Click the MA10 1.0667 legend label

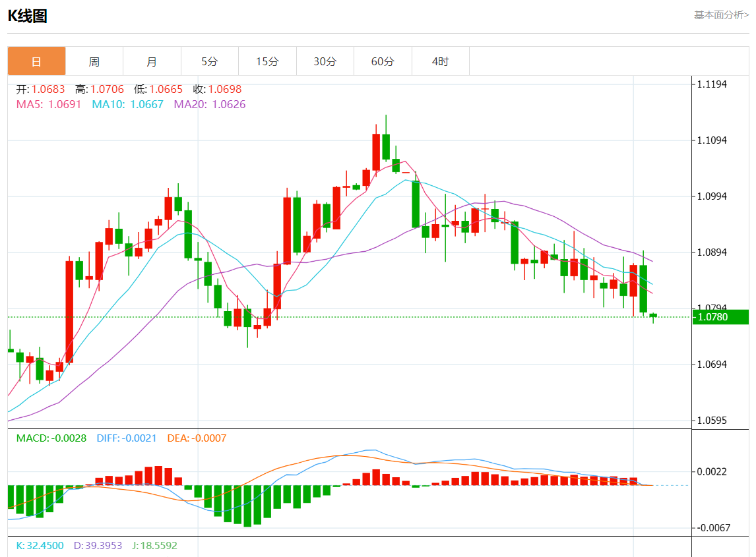click(127, 104)
